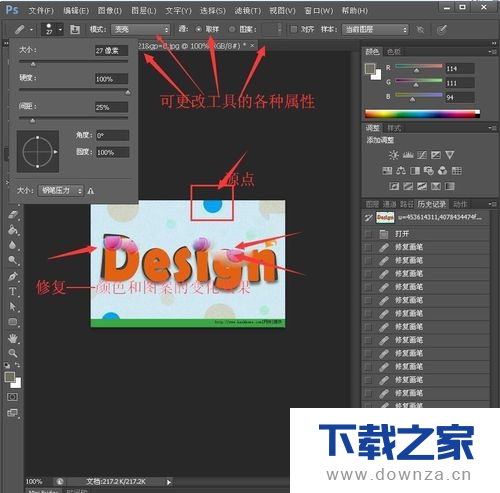The image size is (500, 493).
Task: Open tool preset picker arrow beside healing brush
Action: 31,30
